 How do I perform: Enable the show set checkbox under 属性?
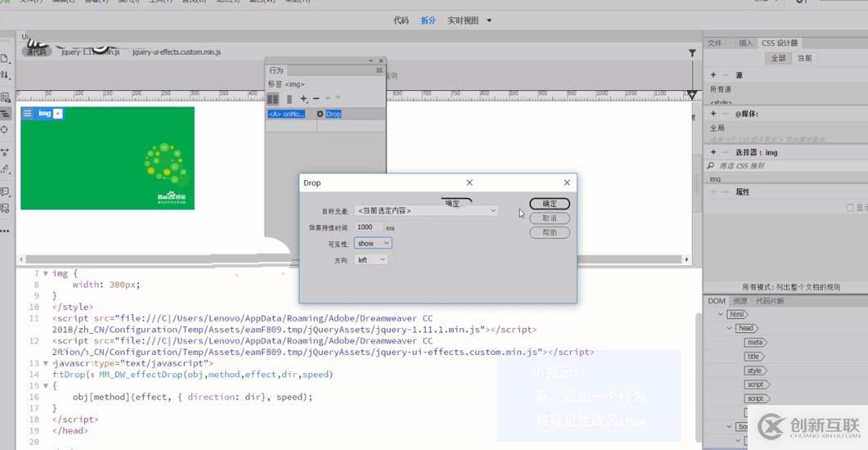point(849,208)
